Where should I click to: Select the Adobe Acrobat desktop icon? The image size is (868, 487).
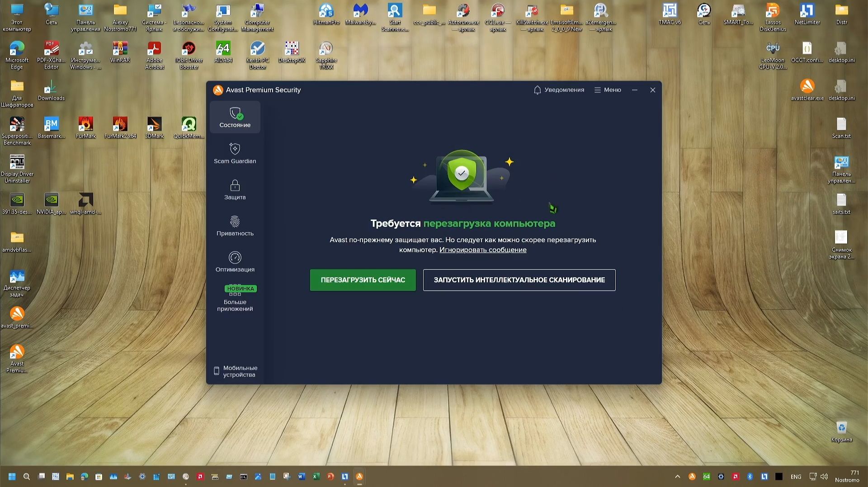point(155,56)
